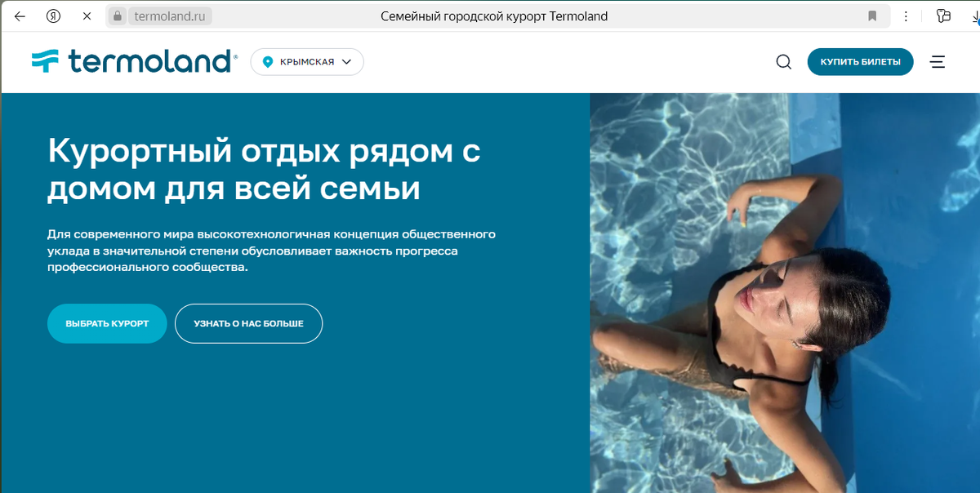
Task: Click the lock icon in address bar
Action: coord(118,16)
